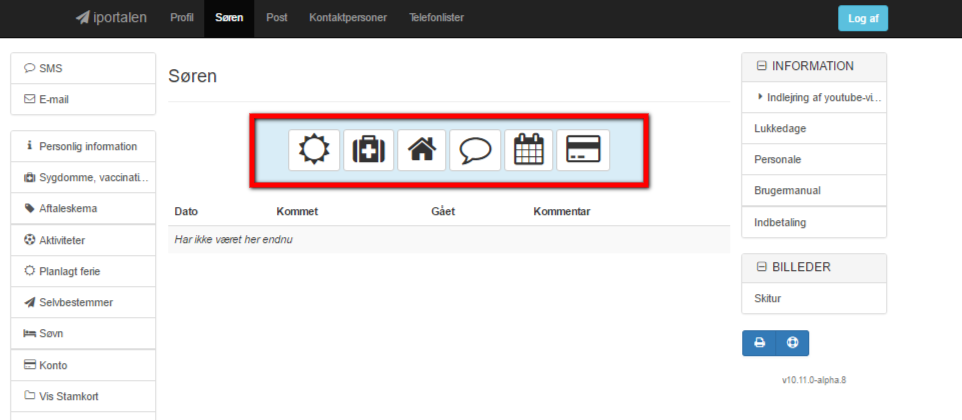This screenshot has height=420, width=962.
Task: Click the Kommentar column header
Action: [562, 212]
